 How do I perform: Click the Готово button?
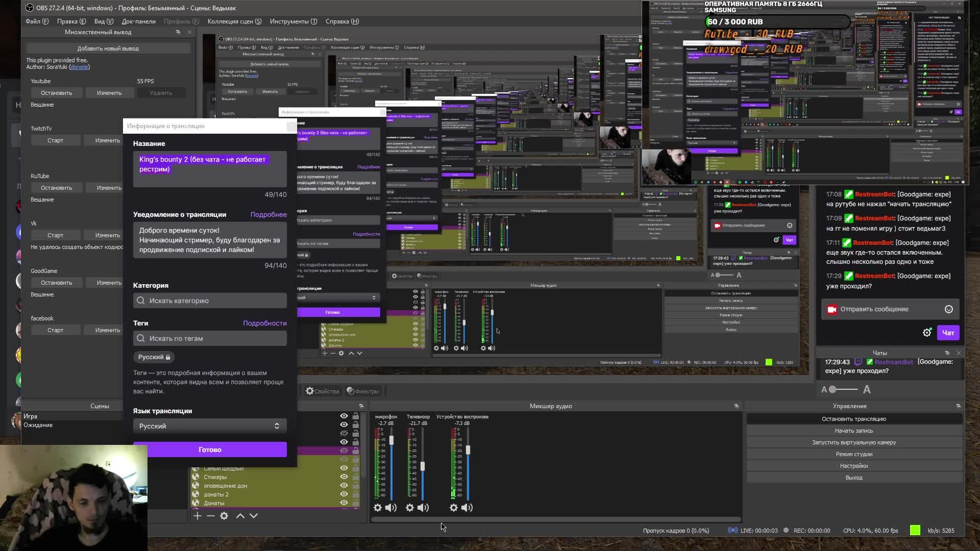[210, 449]
